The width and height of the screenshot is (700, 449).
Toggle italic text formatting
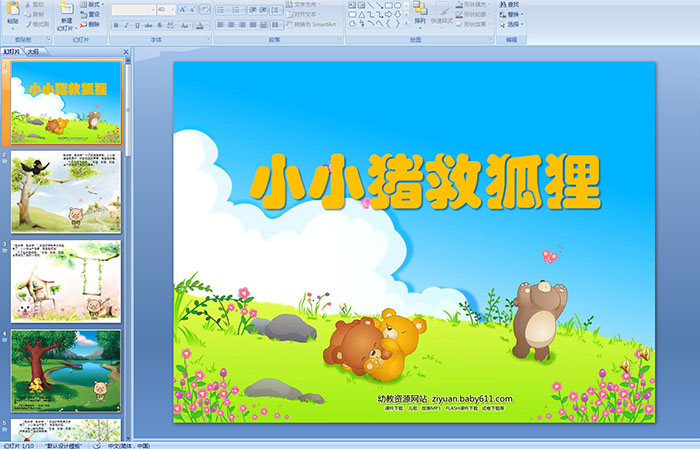pyautogui.click(x=125, y=25)
